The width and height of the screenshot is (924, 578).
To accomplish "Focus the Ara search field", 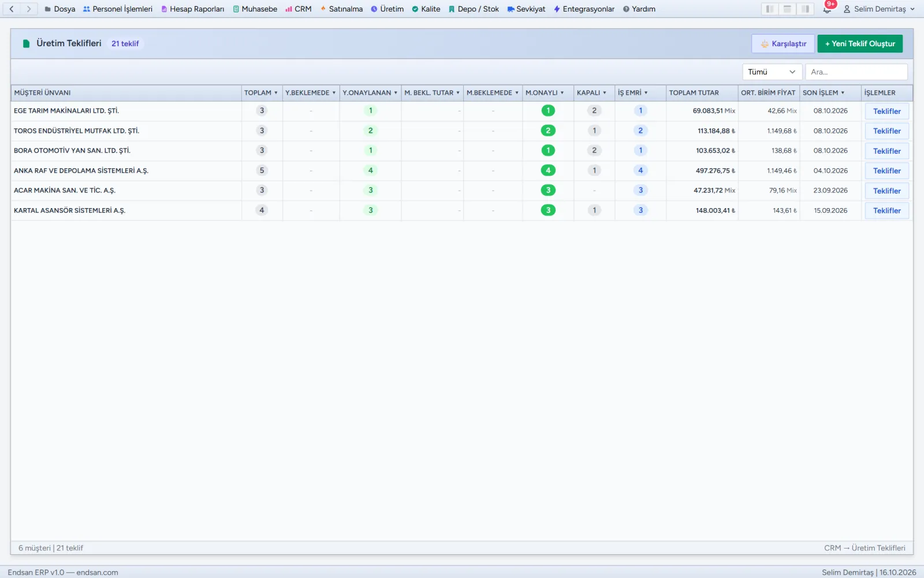I will (856, 72).
